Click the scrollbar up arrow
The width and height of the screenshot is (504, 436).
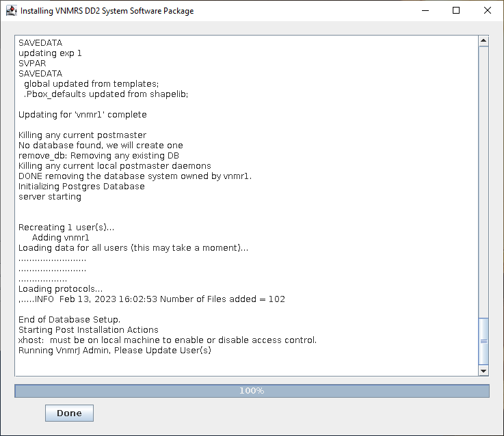pos(483,41)
